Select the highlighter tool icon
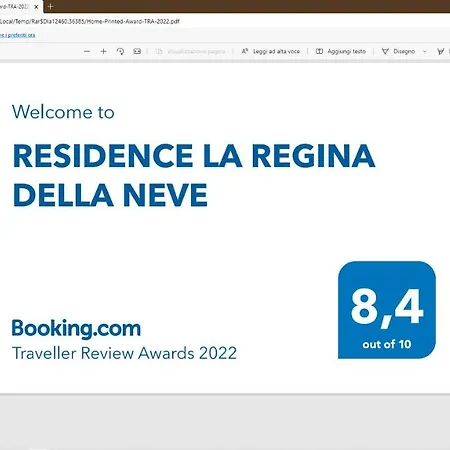 (441, 51)
